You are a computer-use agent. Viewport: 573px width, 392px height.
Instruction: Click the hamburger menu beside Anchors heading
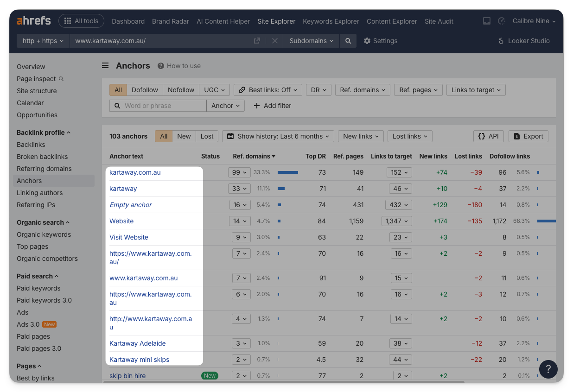tap(105, 66)
